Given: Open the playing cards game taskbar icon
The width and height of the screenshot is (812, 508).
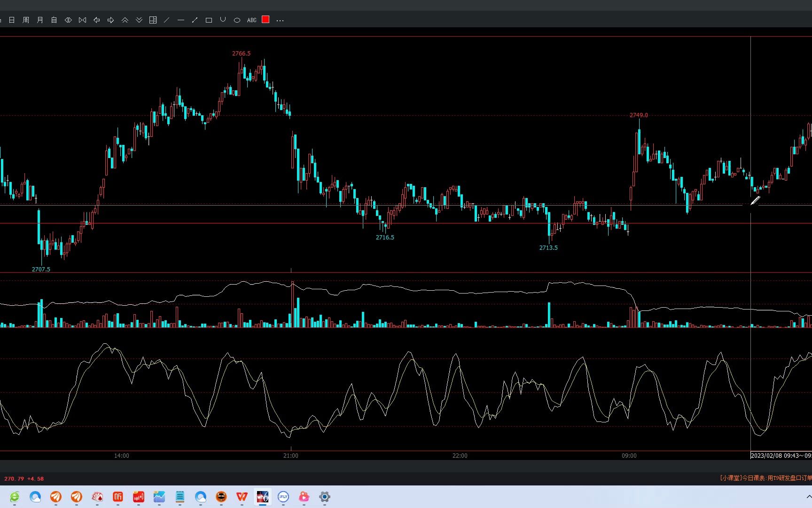Looking at the screenshot, I should (x=97, y=497).
